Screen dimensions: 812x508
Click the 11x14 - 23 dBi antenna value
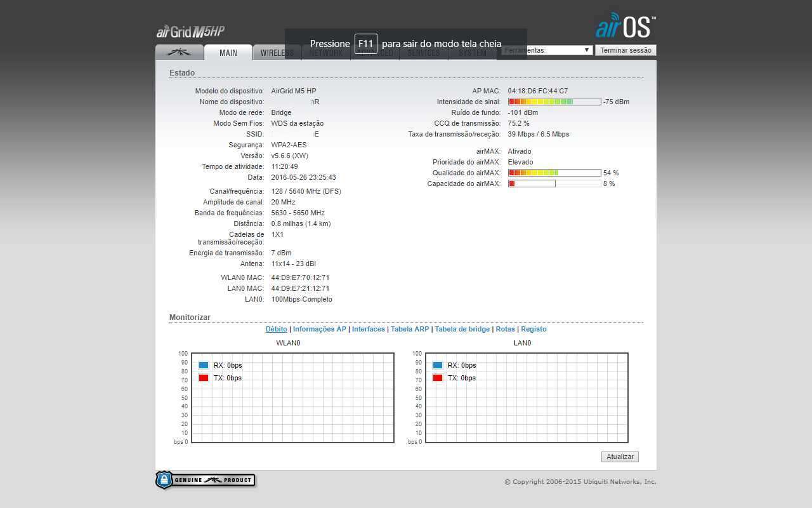coord(294,264)
